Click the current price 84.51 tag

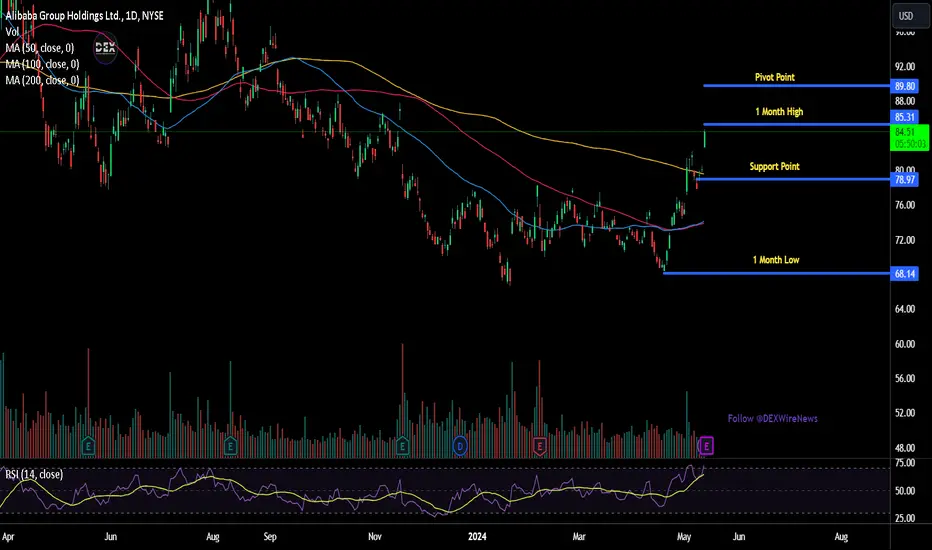coord(911,138)
